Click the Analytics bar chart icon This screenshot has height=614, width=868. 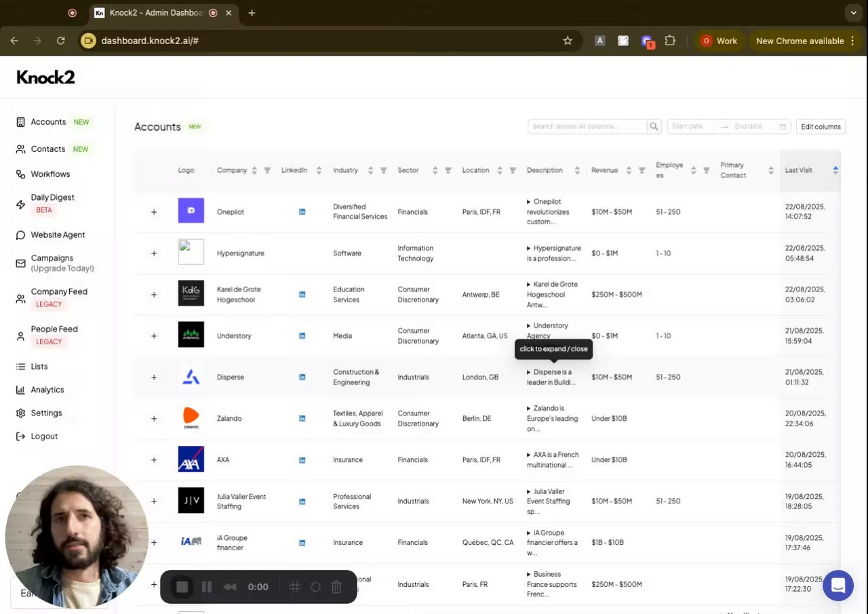21,390
